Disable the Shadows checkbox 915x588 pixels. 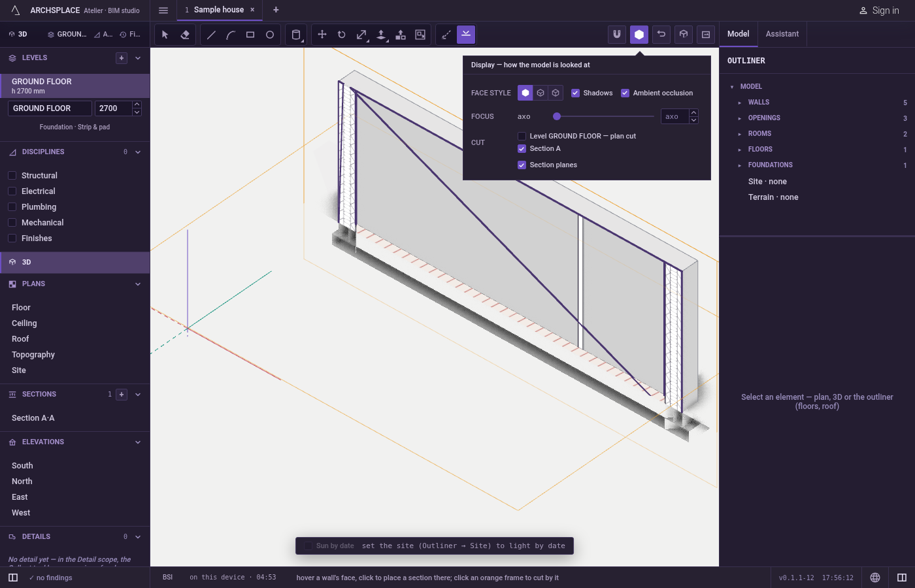click(x=576, y=93)
